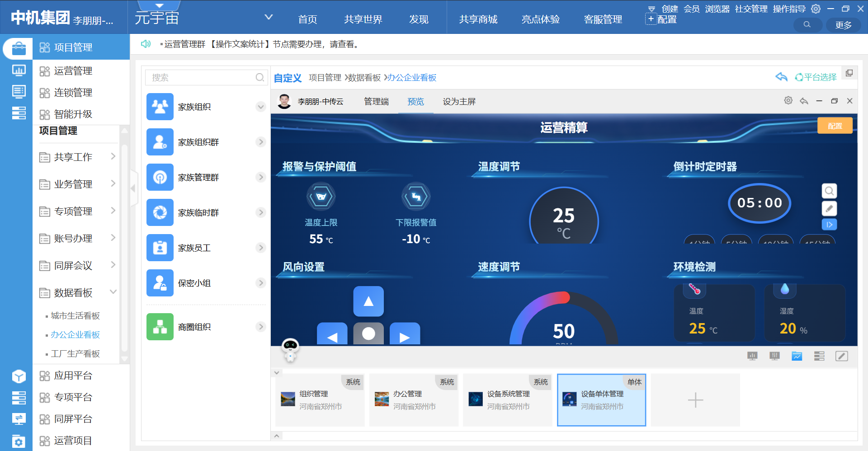The width and height of the screenshot is (868, 451).
Task: Expand the 家族组织 dropdown arrow
Action: coord(260,107)
